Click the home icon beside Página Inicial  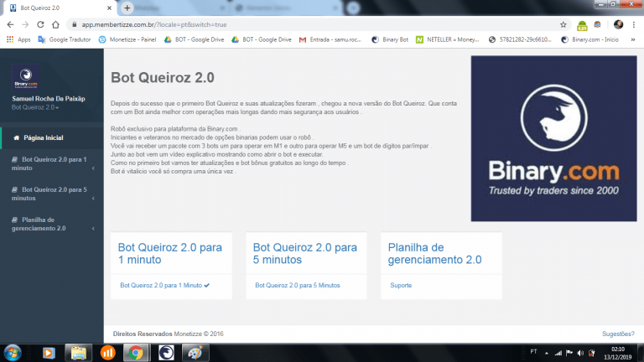point(17,138)
